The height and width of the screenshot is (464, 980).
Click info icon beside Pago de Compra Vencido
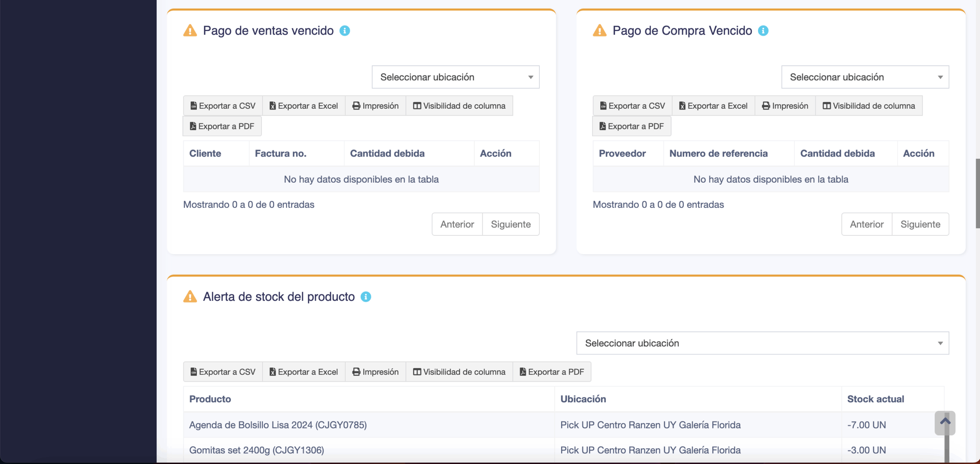(763, 31)
